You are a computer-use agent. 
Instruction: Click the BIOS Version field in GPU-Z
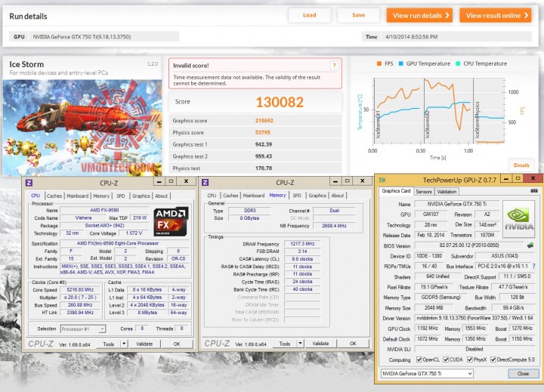[469, 245]
